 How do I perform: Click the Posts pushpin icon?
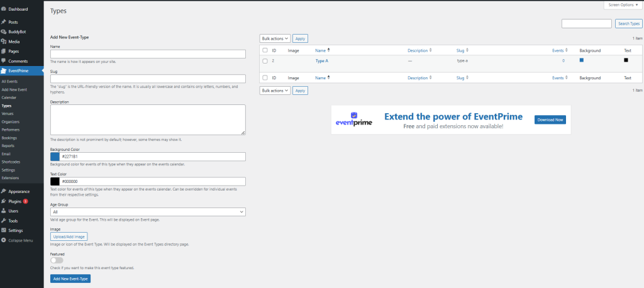pyautogui.click(x=4, y=22)
